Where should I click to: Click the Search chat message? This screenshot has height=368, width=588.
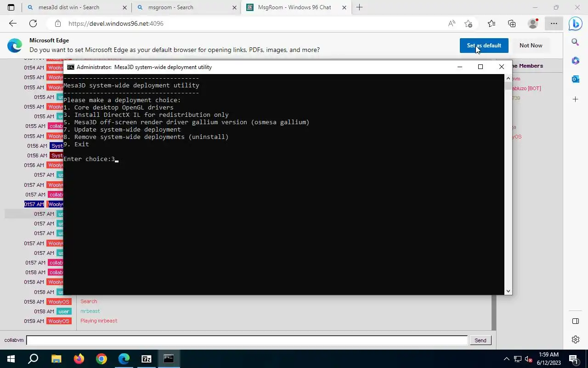pos(89,302)
